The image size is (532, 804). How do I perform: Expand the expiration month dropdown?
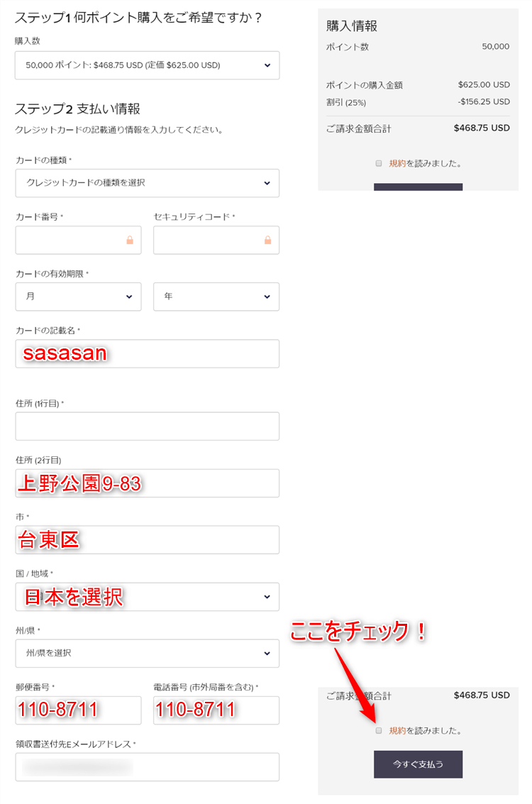[78, 297]
